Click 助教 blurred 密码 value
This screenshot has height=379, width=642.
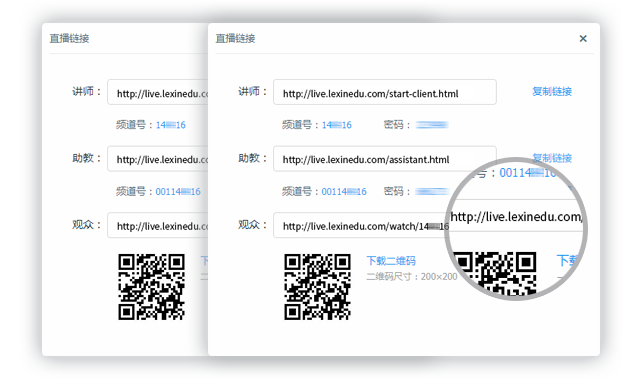pyautogui.click(x=432, y=192)
